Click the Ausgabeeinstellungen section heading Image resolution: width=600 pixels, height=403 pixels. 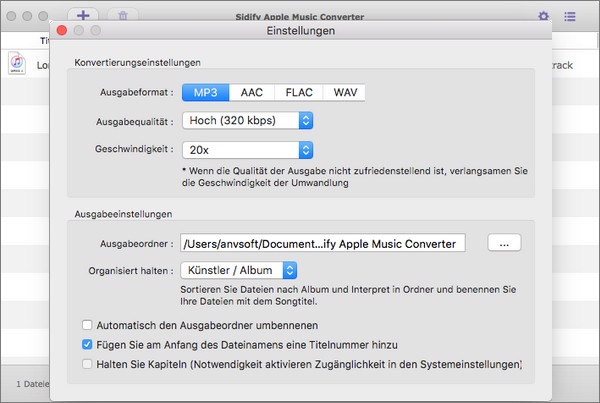[123, 214]
